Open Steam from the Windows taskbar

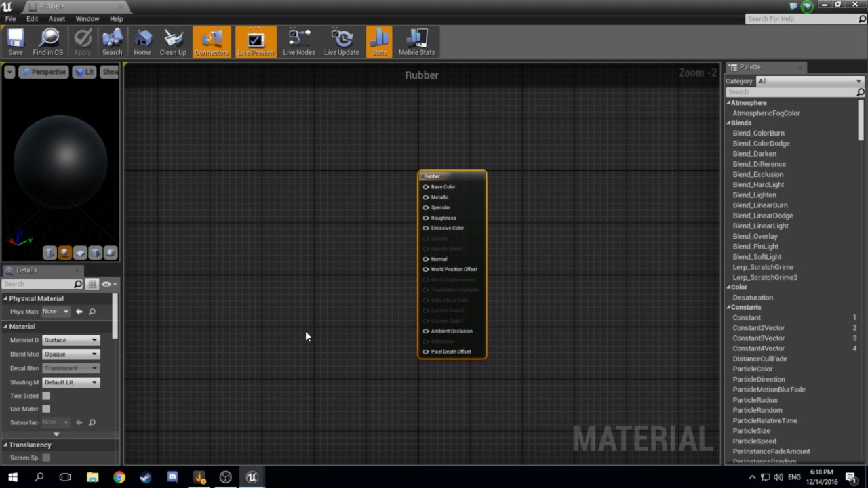[146, 477]
